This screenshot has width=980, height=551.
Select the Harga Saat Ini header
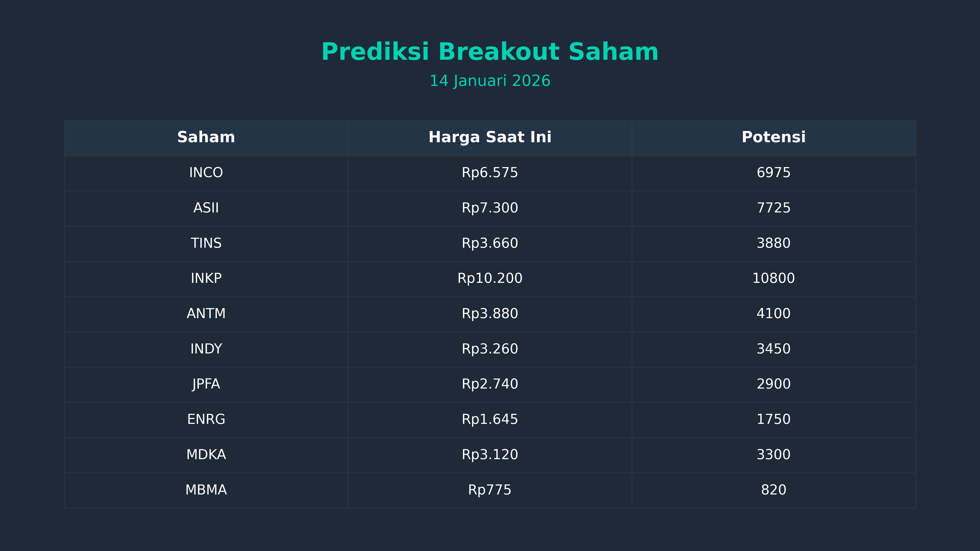pyautogui.click(x=490, y=137)
